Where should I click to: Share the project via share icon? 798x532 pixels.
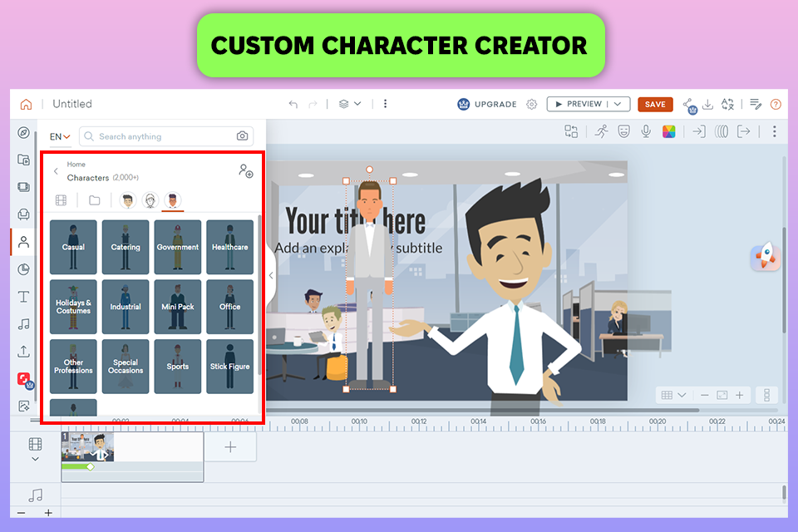click(689, 105)
